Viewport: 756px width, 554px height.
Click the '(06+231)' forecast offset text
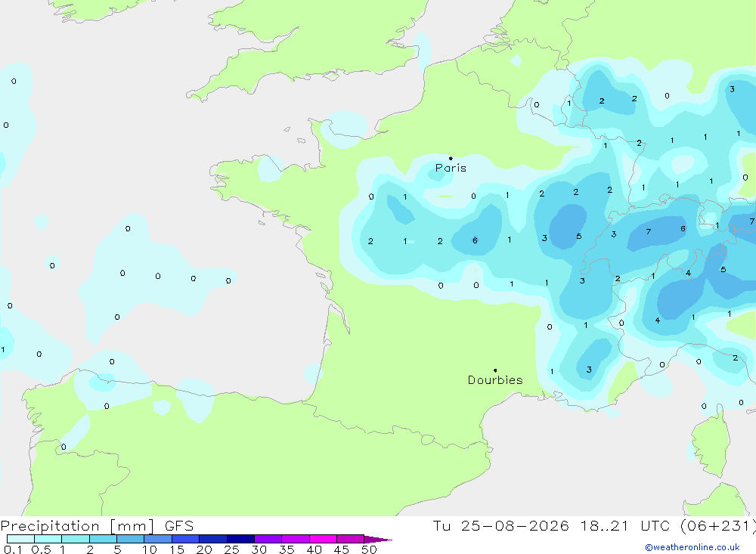coord(717,526)
